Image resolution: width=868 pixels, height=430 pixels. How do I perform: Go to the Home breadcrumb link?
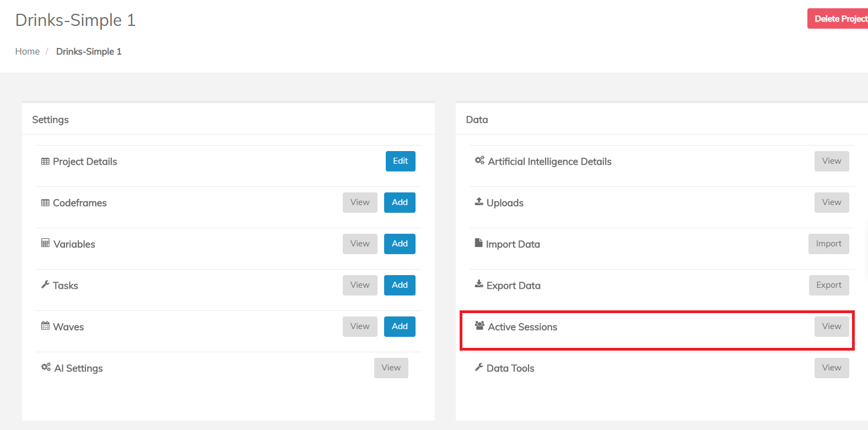pyautogui.click(x=28, y=51)
